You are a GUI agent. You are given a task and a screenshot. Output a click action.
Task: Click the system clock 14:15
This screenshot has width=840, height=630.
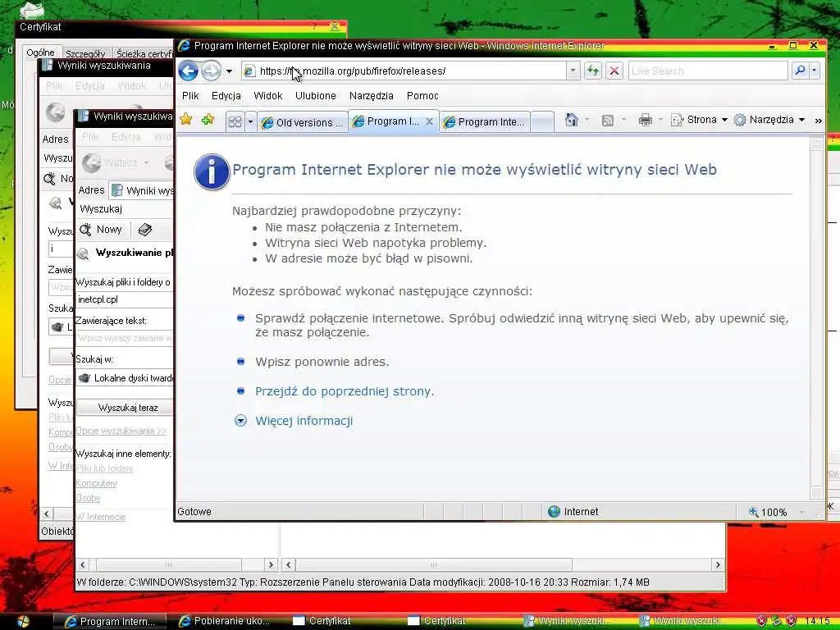[817, 622]
